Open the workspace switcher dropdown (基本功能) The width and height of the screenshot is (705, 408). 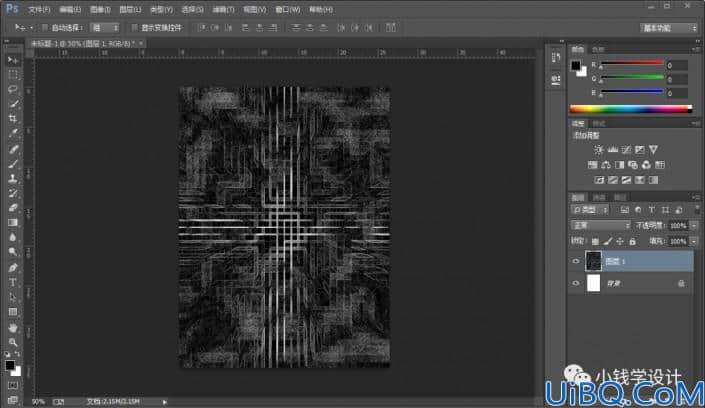(x=669, y=28)
